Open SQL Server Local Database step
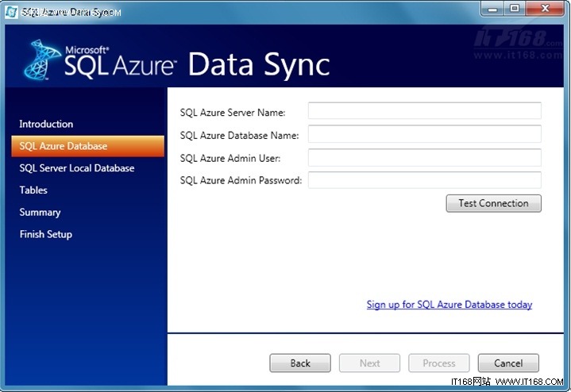Viewport: 571px width, 392px height. (x=77, y=168)
